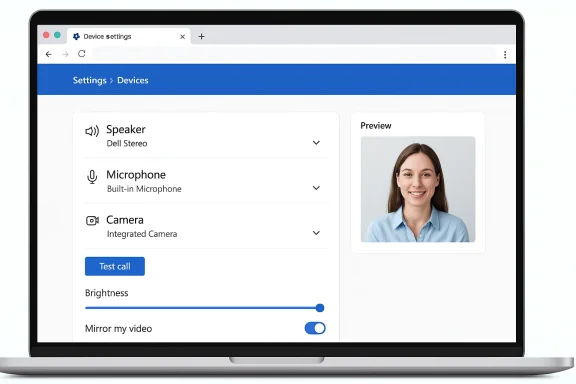Go to Settings in the breadcrumb
This screenshot has width=576, height=384.
click(x=89, y=80)
